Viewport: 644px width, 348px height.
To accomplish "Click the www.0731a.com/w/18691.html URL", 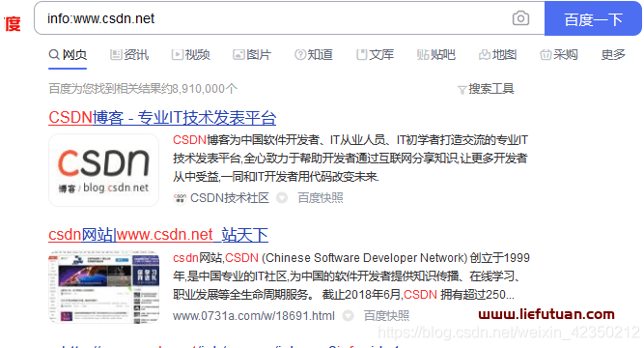I will click(254, 316).
